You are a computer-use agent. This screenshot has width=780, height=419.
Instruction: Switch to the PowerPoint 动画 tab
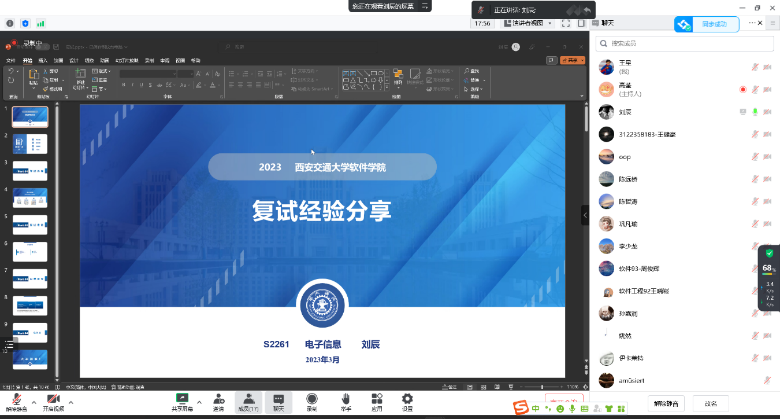[x=104, y=60]
